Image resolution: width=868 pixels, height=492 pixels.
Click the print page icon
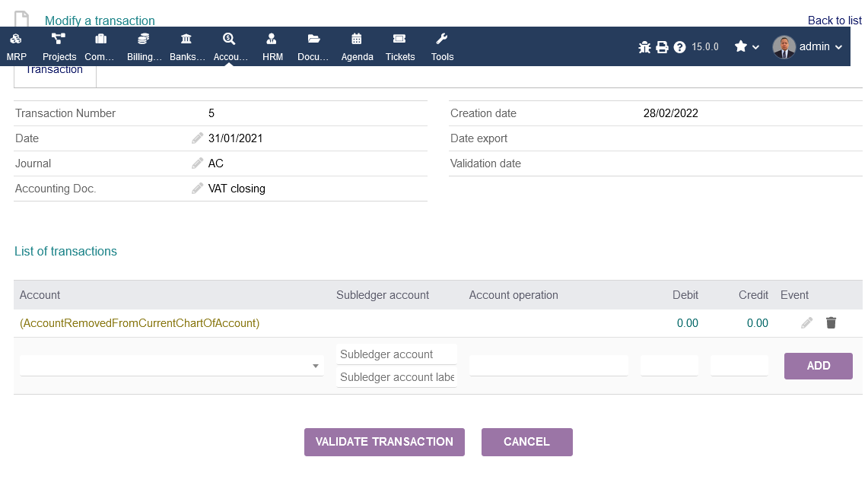662,47
